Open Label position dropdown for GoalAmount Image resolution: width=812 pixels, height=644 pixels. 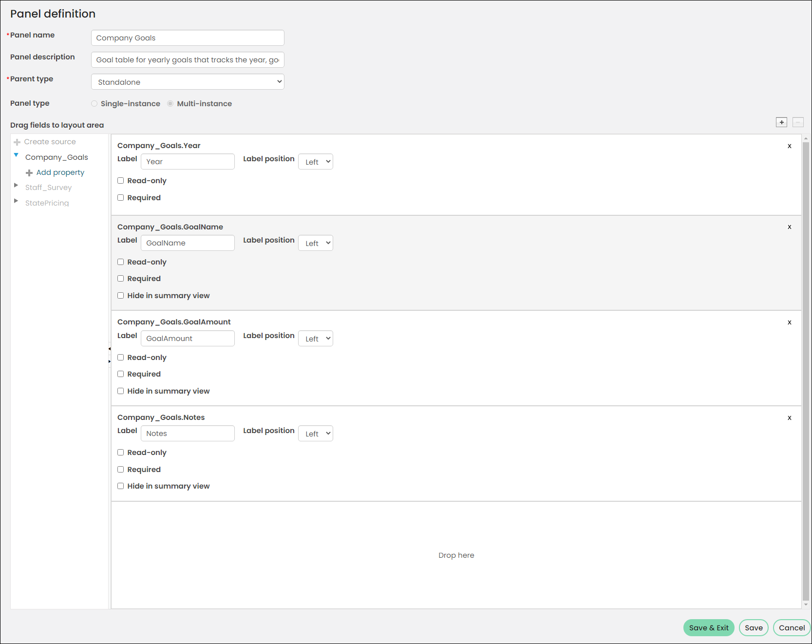[x=316, y=339]
